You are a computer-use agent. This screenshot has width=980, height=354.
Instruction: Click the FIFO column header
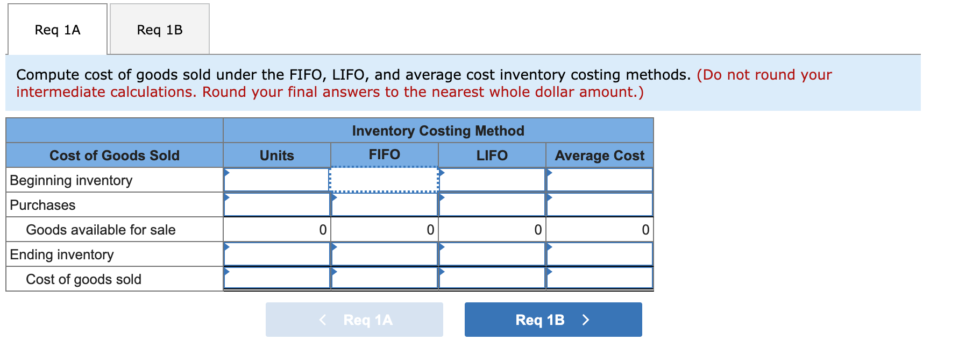point(384,154)
